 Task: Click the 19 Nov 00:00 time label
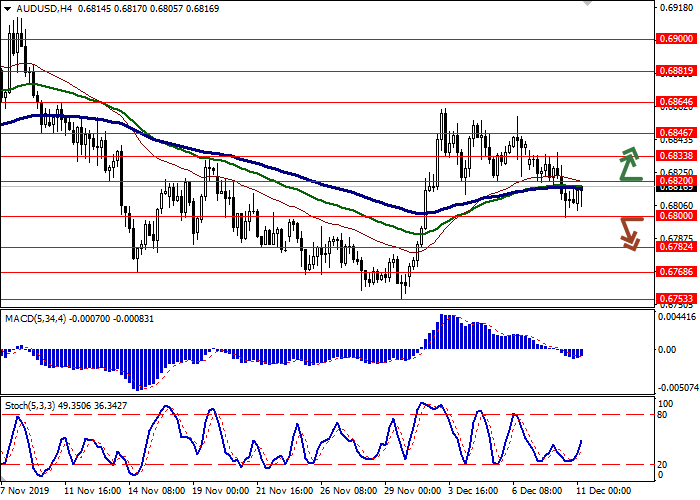218,492
